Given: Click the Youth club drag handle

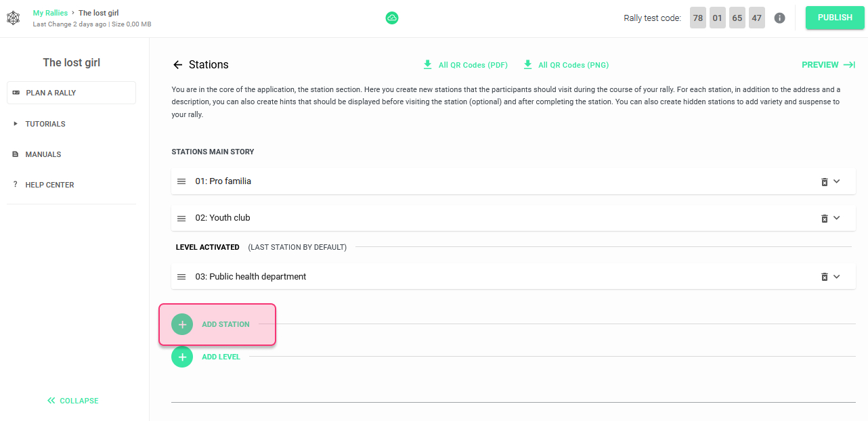Looking at the screenshot, I should [x=181, y=218].
